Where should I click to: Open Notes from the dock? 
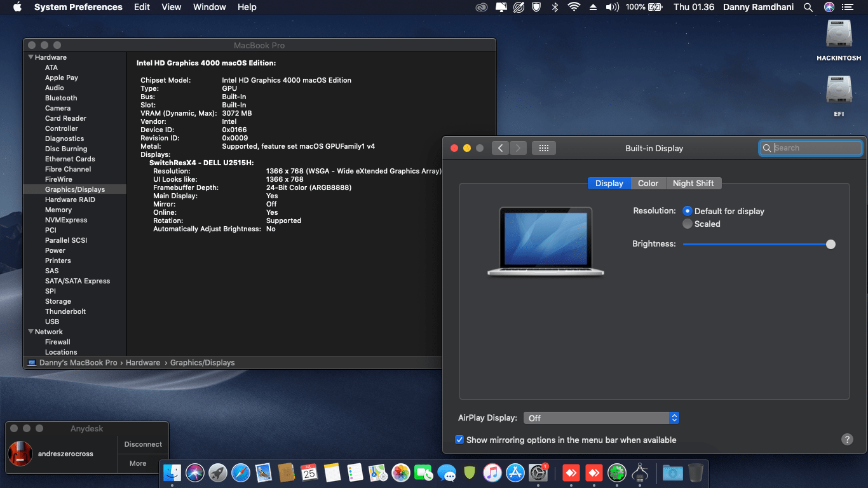332,473
